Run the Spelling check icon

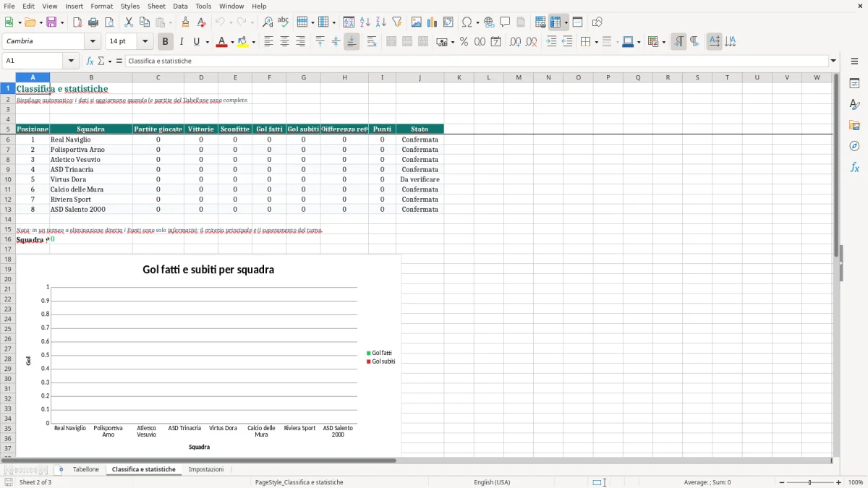pyautogui.click(x=284, y=22)
